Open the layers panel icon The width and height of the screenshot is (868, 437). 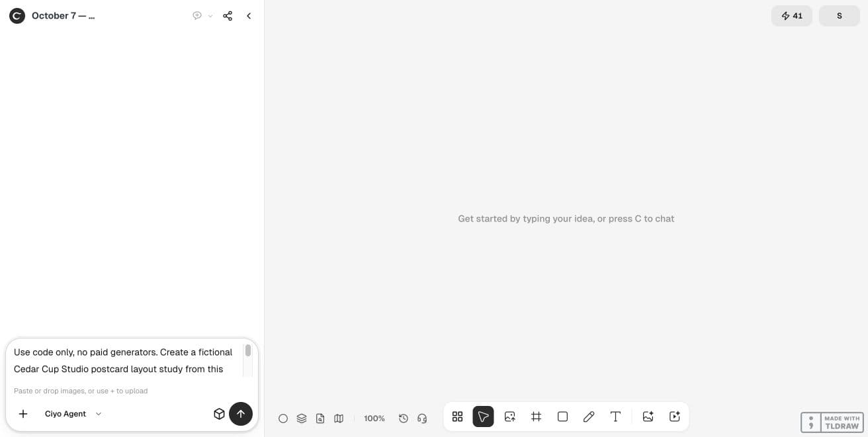pos(302,418)
